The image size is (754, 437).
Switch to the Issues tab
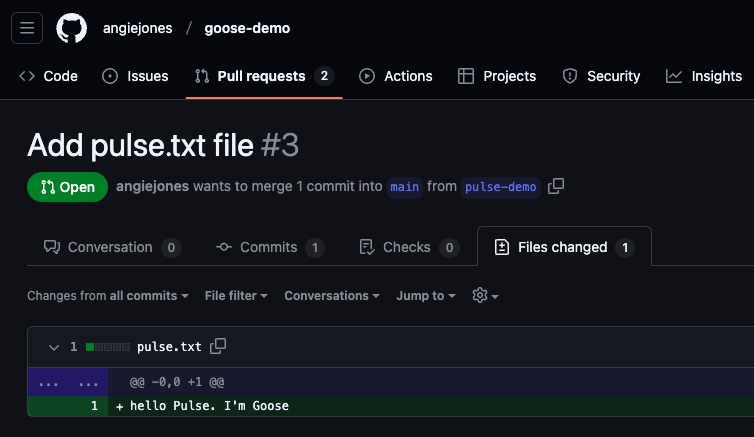pos(135,76)
